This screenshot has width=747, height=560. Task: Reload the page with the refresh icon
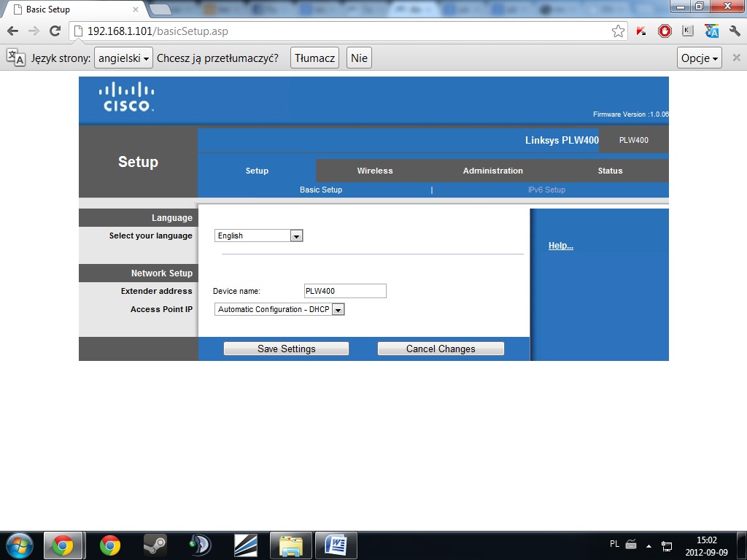(55, 31)
